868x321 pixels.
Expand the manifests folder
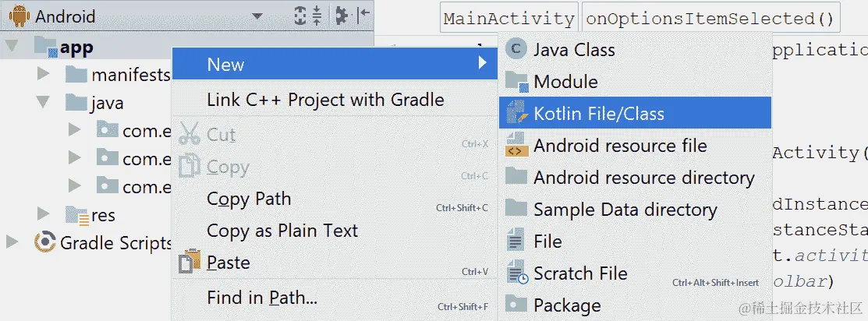(43, 73)
